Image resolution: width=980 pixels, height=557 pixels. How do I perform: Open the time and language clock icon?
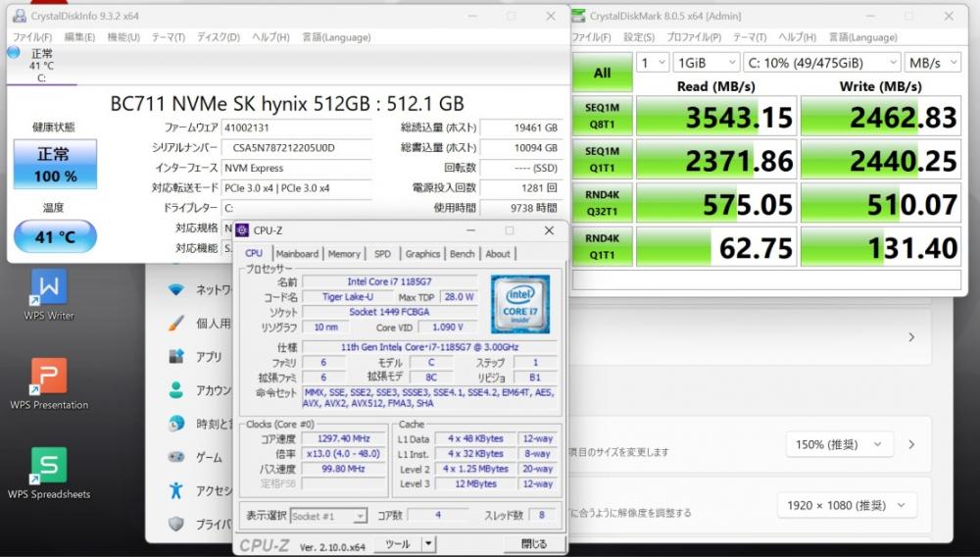[x=176, y=424]
